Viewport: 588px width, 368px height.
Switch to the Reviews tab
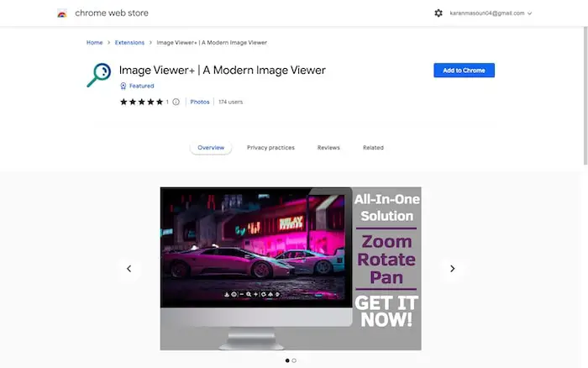(x=328, y=147)
